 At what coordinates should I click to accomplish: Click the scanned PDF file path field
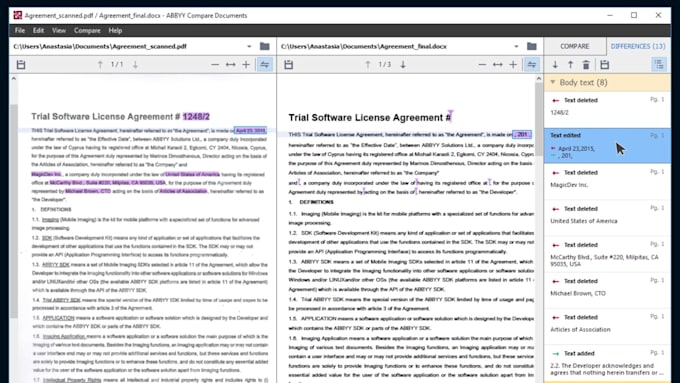coord(128,46)
